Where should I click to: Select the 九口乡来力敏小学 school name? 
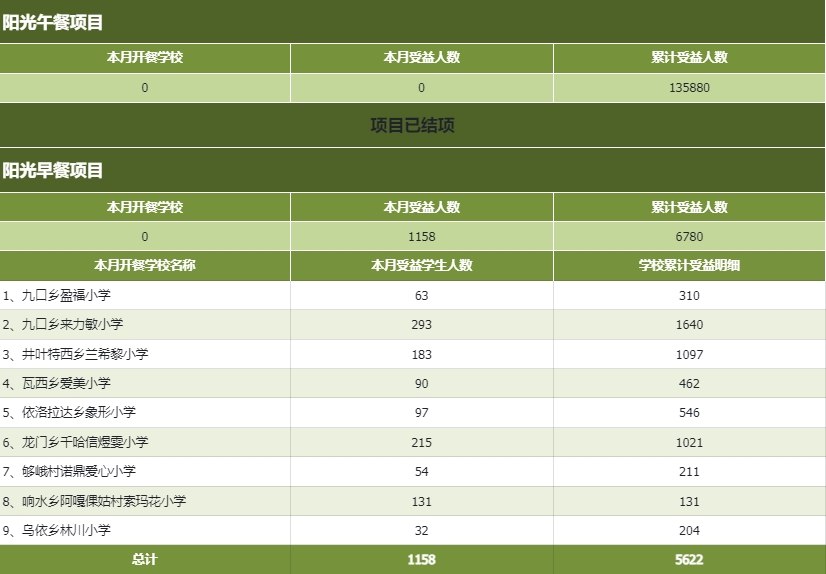click(x=72, y=324)
